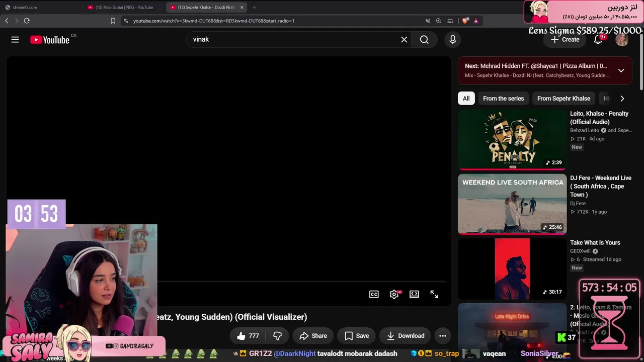Open the browser zoom control
The width and height of the screenshot is (644, 362).
(439, 21)
